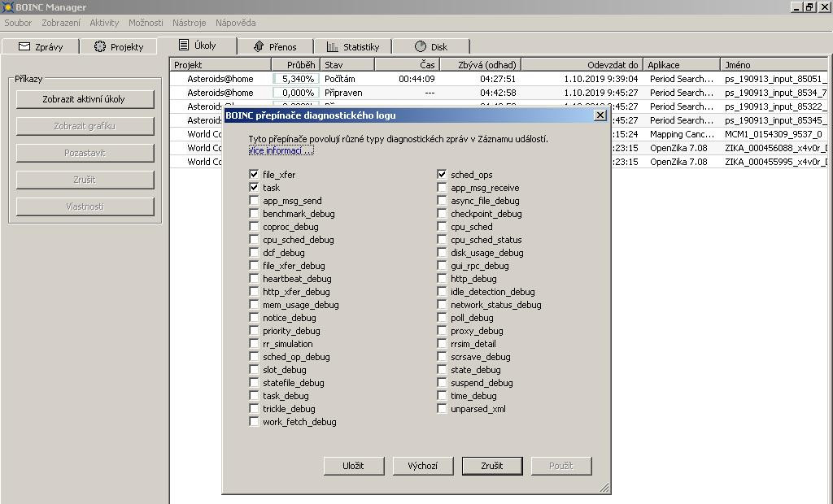The image size is (833, 504).
Task: Click the Výchozí defaults button
Action: point(423,466)
